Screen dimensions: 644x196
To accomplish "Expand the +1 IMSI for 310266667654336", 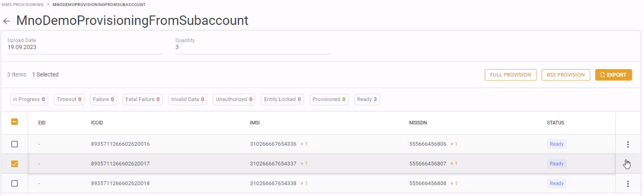I will coord(304,144).
